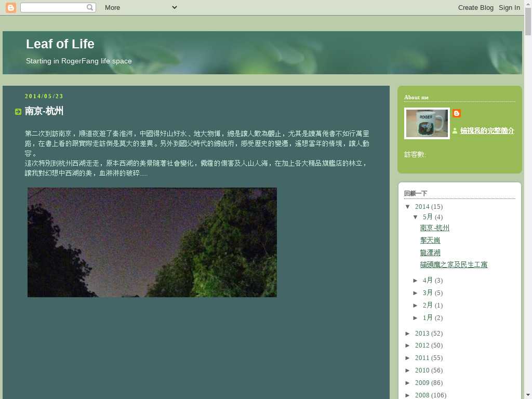Click Sign In in top bar

[509, 7]
